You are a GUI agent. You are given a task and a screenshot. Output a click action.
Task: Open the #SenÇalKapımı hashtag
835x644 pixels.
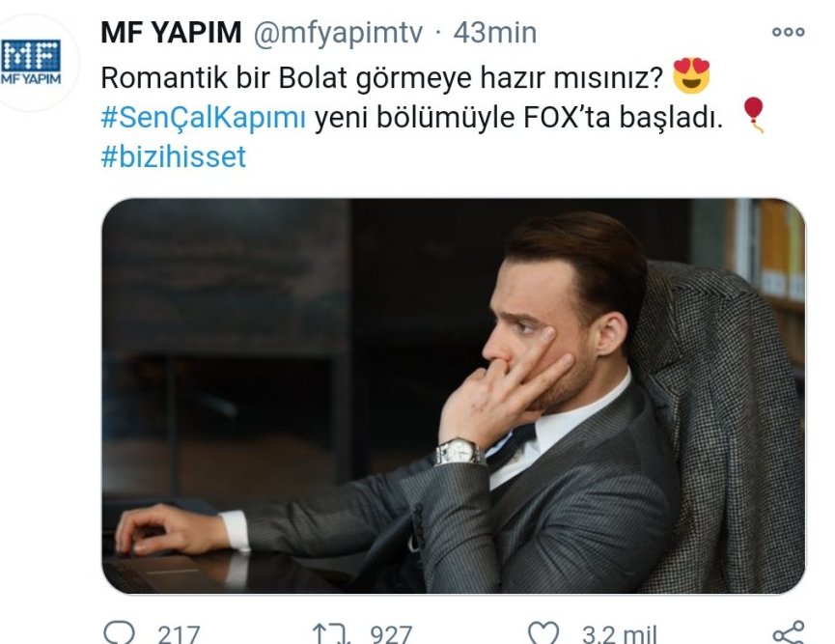click(x=203, y=118)
